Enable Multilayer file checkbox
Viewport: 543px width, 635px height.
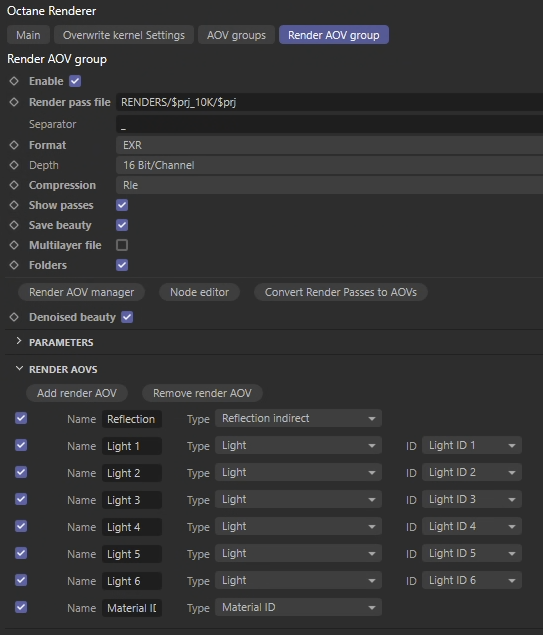[x=122, y=245]
